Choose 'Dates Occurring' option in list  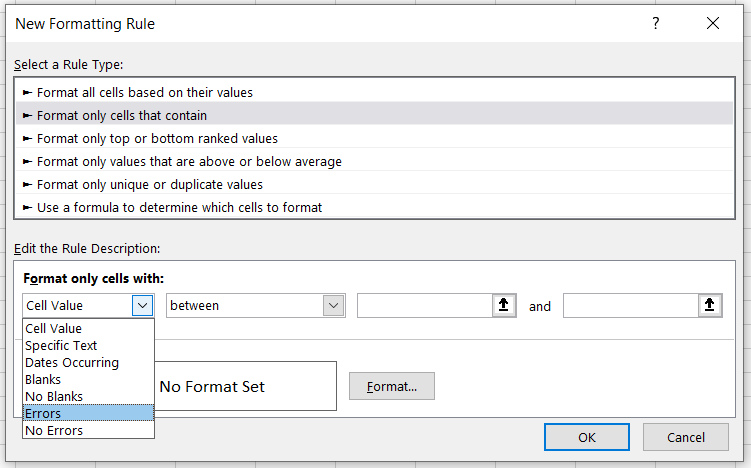click(72, 363)
